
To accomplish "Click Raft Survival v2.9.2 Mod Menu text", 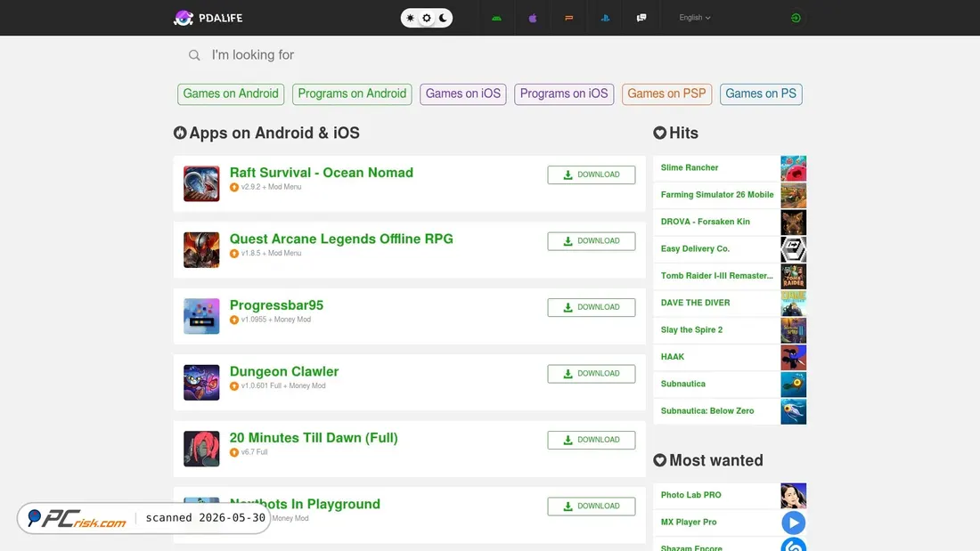I will coord(271,187).
